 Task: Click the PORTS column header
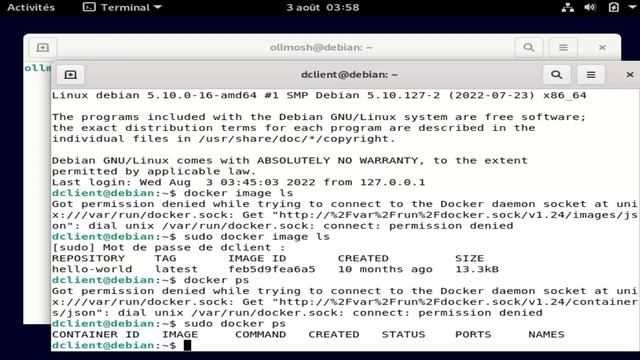point(473,334)
